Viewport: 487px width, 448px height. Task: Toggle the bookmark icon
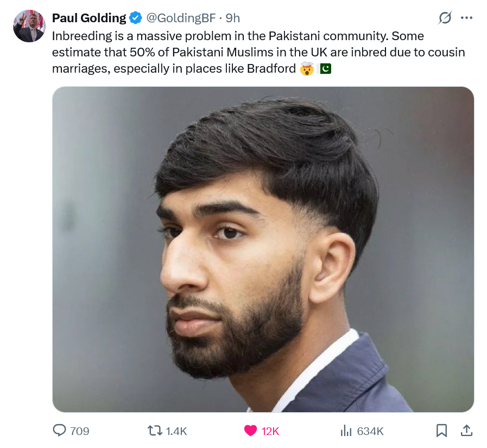(x=441, y=431)
